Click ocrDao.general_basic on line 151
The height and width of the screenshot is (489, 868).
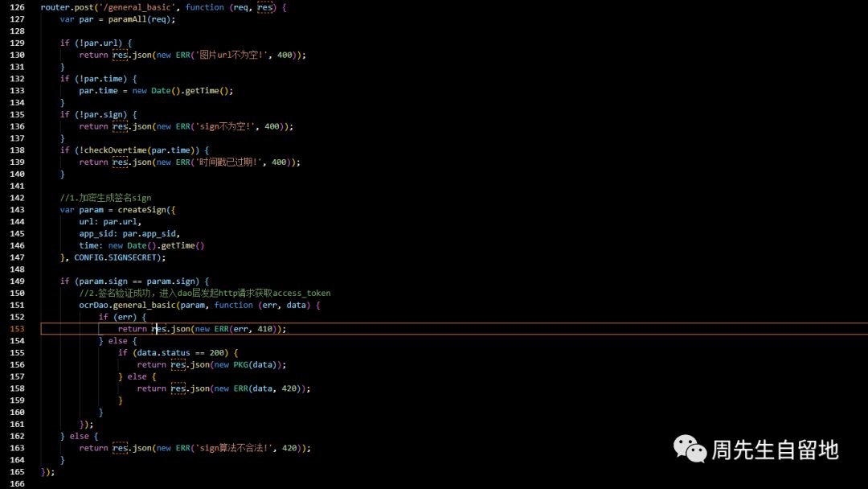click(x=124, y=304)
